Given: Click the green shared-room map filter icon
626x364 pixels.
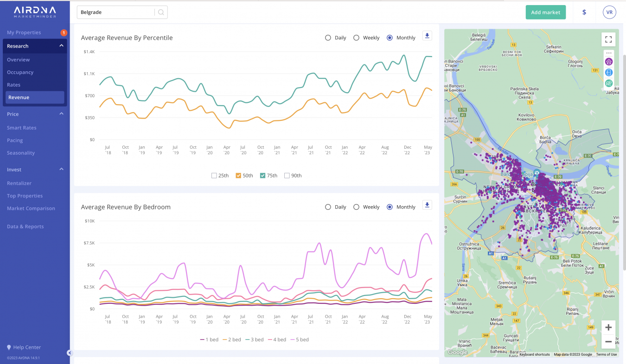Looking at the screenshot, I should tap(609, 83).
